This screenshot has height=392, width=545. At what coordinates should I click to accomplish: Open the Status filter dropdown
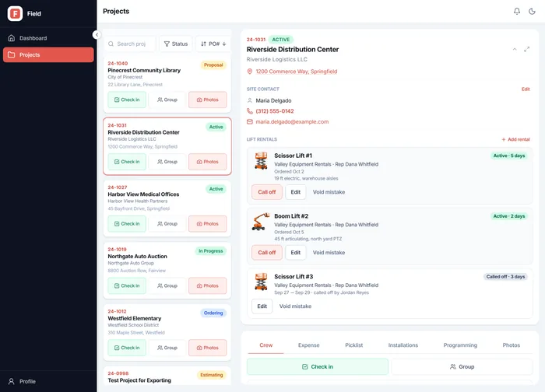pyautogui.click(x=176, y=44)
